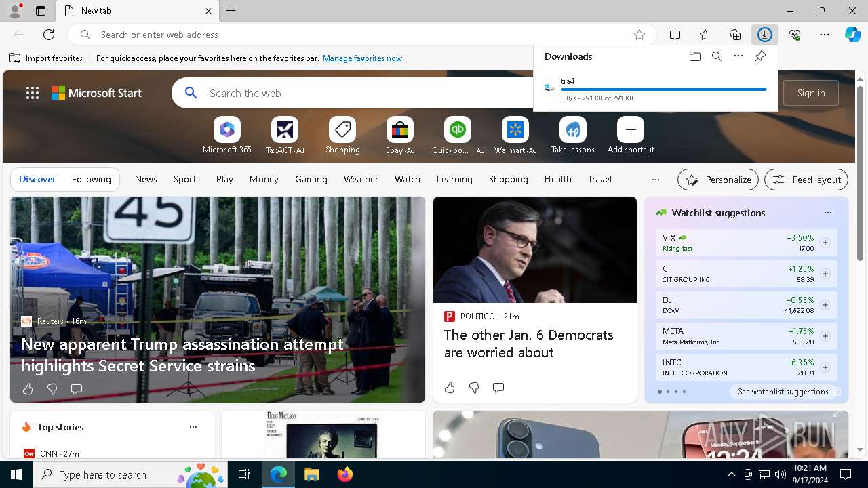The image size is (868, 488).
Task: Click See watchlist suggestions
Action: coord(783,392)
